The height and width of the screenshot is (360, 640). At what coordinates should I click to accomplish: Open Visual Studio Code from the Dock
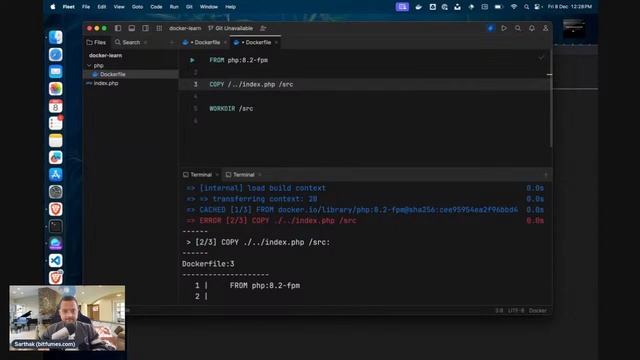pyautogui.click(x=56, y=260)
